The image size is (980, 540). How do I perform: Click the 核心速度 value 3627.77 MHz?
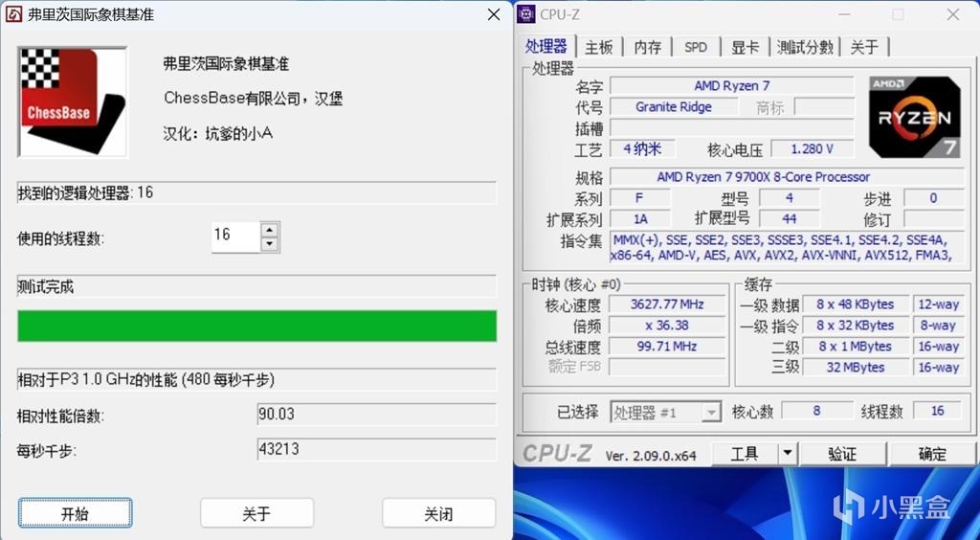[x=667, y=304]
